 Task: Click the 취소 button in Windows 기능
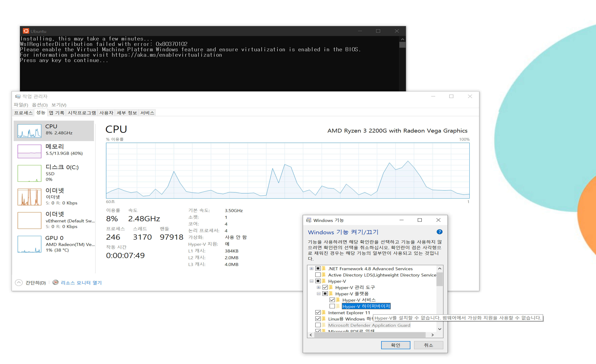[x=428, y=345]
